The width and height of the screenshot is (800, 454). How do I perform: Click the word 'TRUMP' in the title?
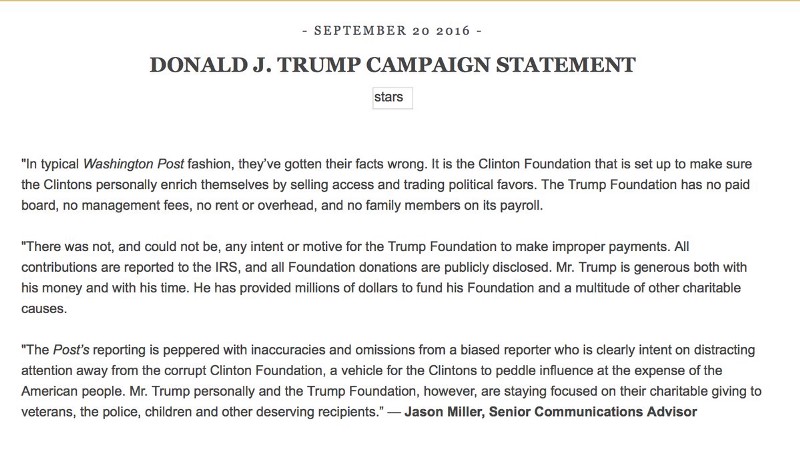318,65
